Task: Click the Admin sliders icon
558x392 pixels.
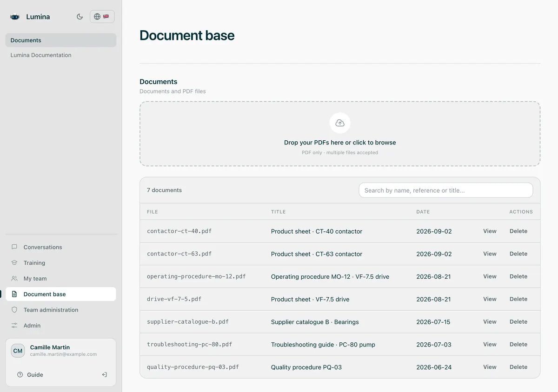Action: coord(14,326)
